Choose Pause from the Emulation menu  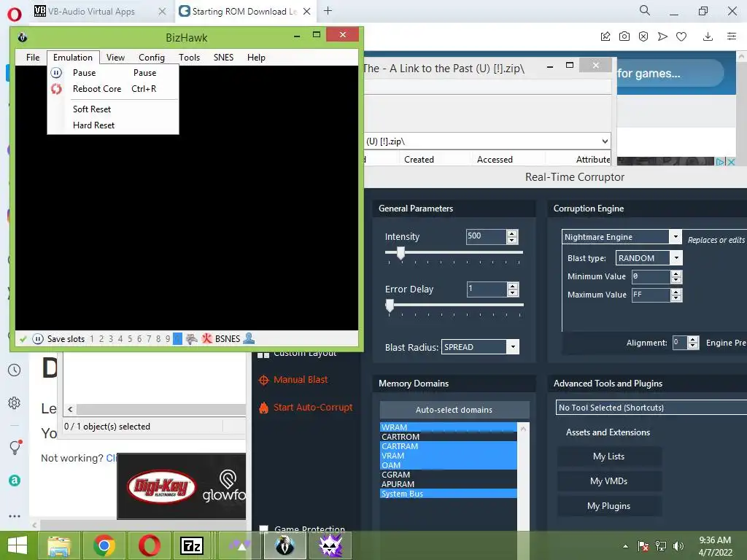click(x=113, y=73)
